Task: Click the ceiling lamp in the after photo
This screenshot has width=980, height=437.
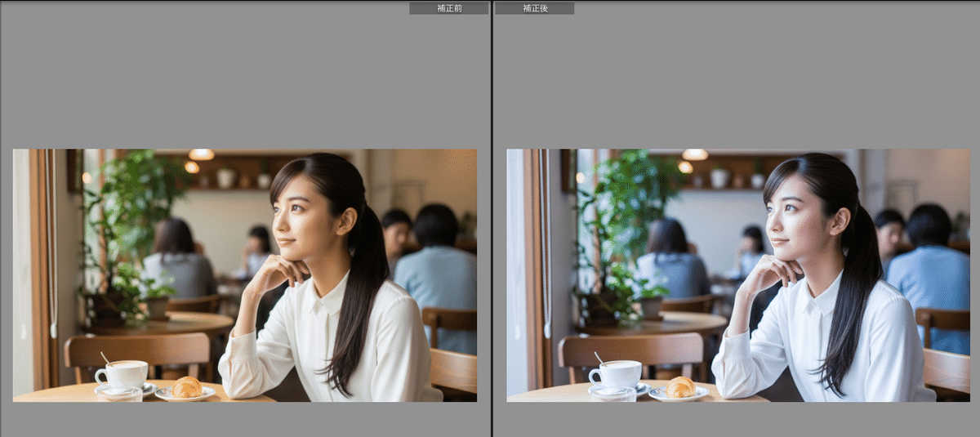Action: click(695, 154)
